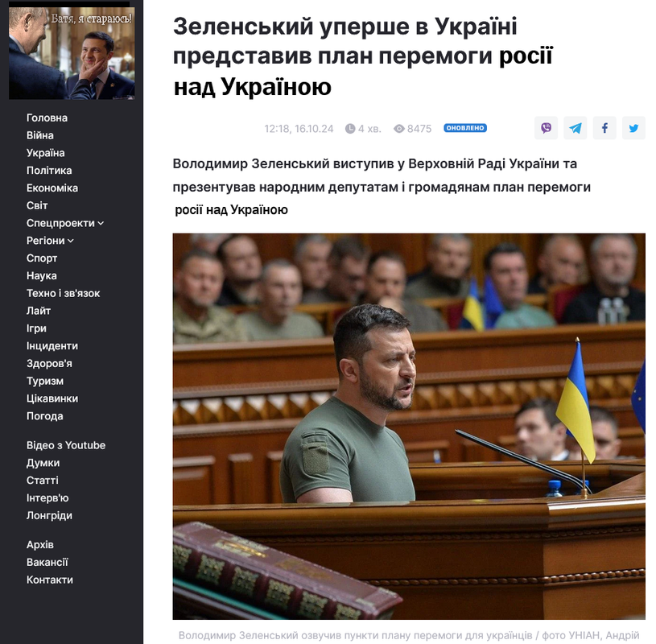Open the Вакансії page
The width and height of the screenshot is (656, 644).
click(x=47, y=563)
